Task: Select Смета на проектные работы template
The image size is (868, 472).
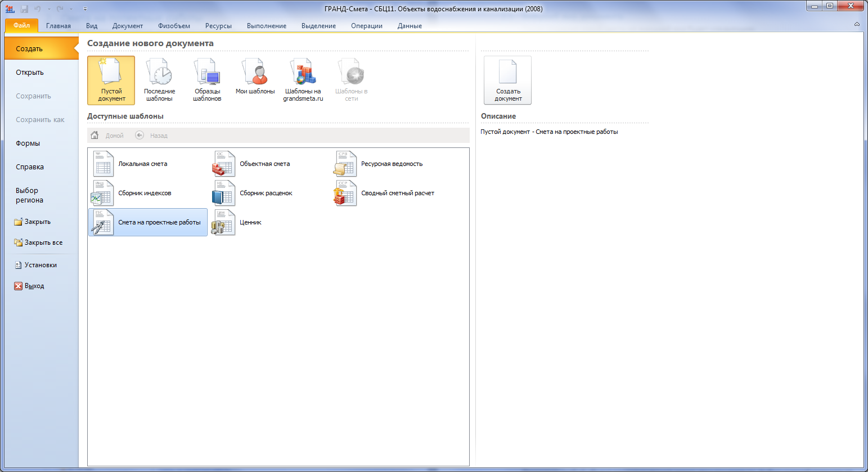Action: coord(148,222)
